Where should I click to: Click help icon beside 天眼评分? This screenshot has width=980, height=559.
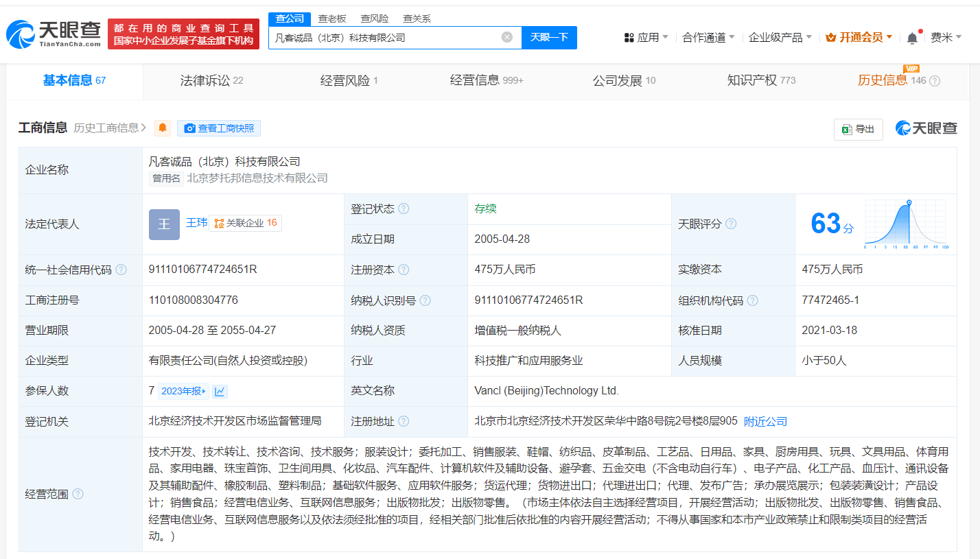click(731, 224)
